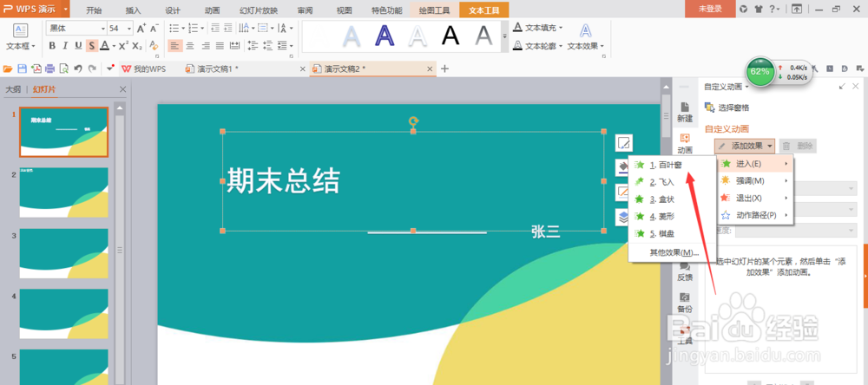The image size is (868, 385).
Task: Click the rotation handle of text box
Action: (413, 121)
